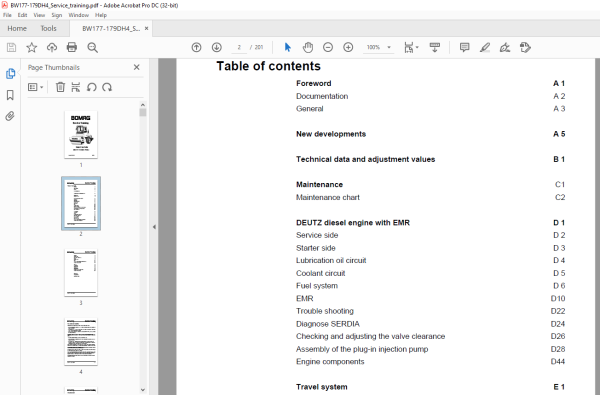This screenshot has width=600, height=395.
Task: Select the Hand pan tool
Action: click(308, 47)
